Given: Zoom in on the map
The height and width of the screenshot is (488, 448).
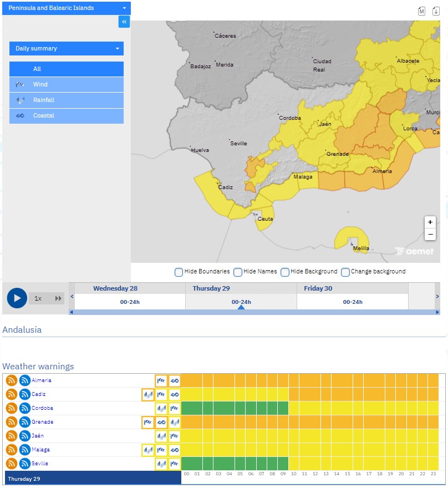Looking at the screenshot, I should point(430,222).
